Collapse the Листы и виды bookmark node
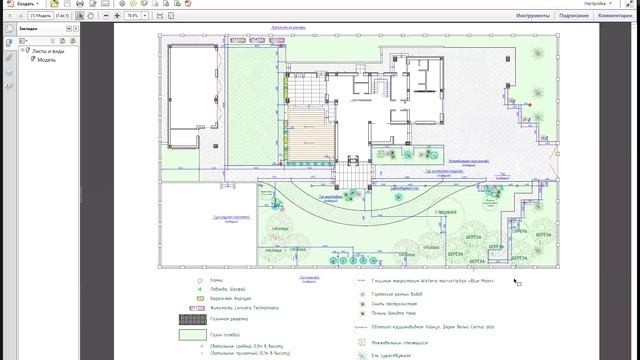The image size is (640, 360). pos(22,50)
